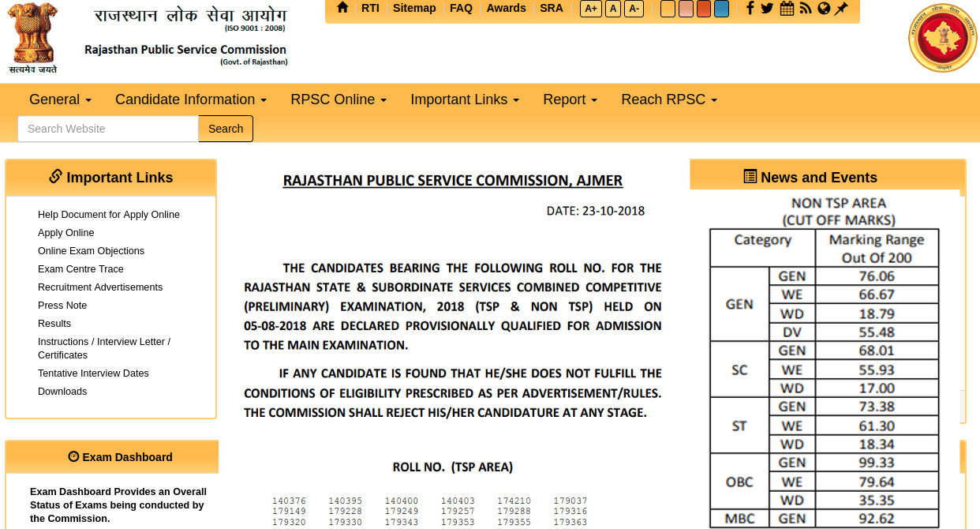Viewport: 980px width, 529px height.
Task: Expand the General dropdown menu
Action: tap(60, 99)
